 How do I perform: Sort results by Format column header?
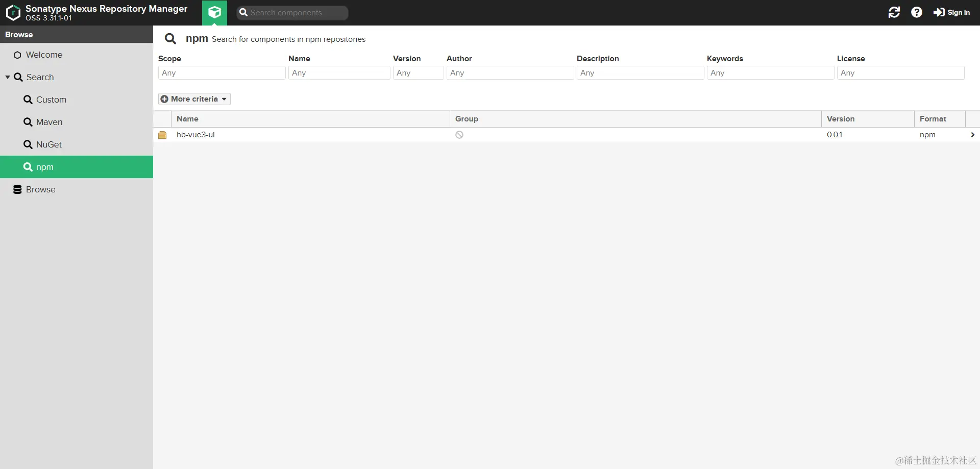point(940,119)
